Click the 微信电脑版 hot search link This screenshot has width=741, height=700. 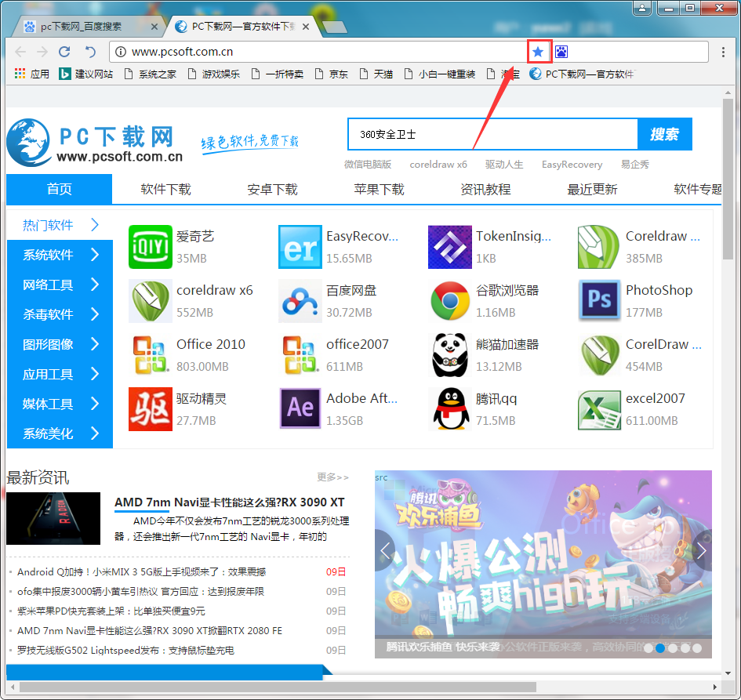(368, 165)
